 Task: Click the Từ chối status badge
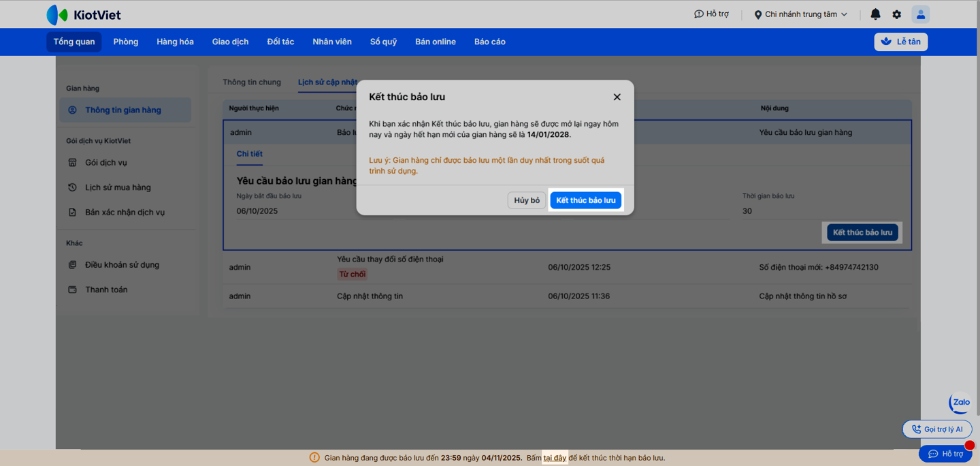[x=353, y=274]
